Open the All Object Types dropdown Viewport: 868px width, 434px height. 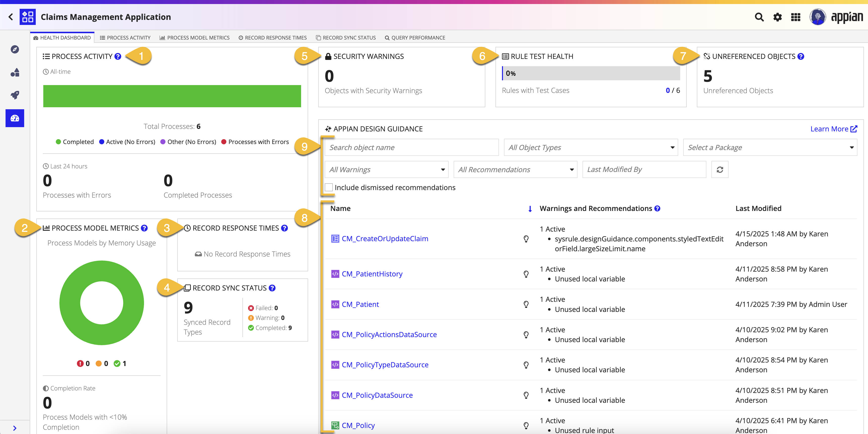coord(591,147)
